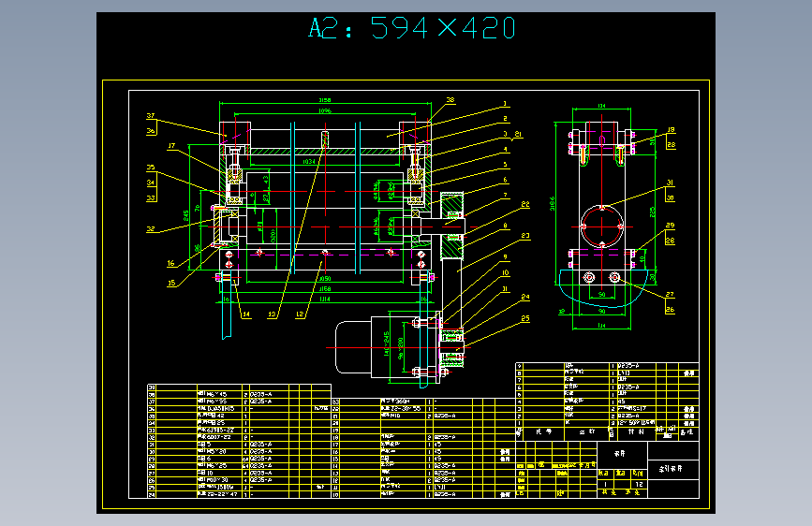Select part balloon 8 leader label
The width and height of the screenshot is (812, 526).
(x=506, y=226)
